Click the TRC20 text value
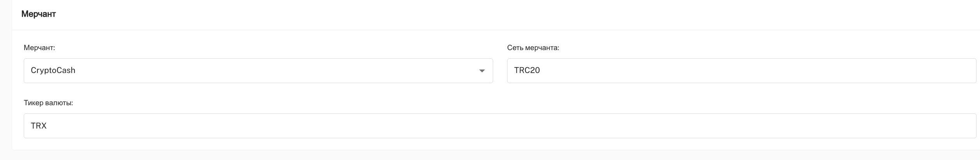This screenshot has width=980, height=160. (x=527, y=70)
